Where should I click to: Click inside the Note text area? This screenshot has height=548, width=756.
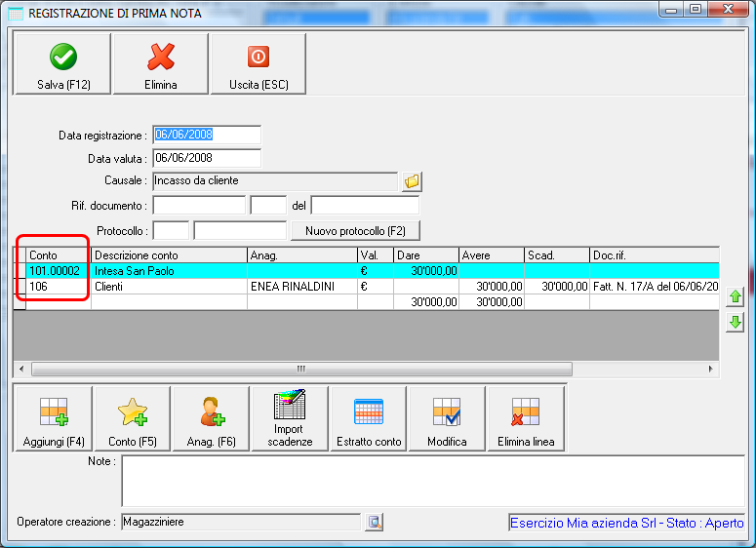[x=433, y=481]
